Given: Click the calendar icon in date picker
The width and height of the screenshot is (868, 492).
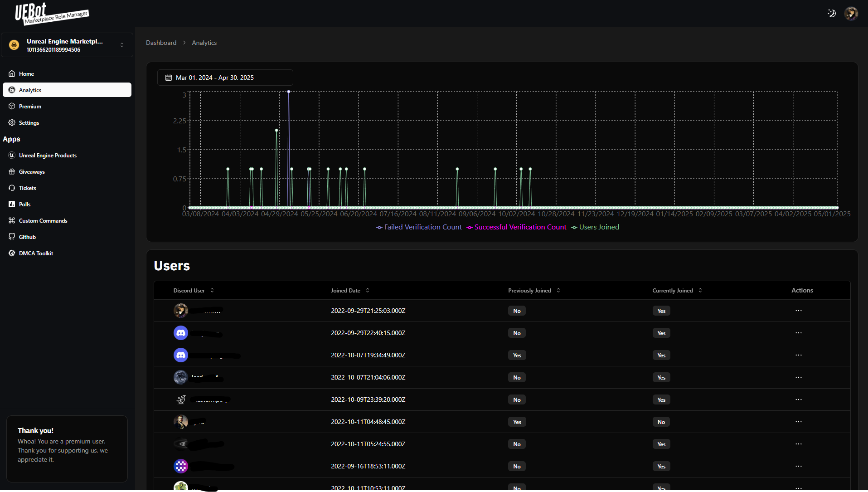Looking at the screenshot, I should 169,78.
